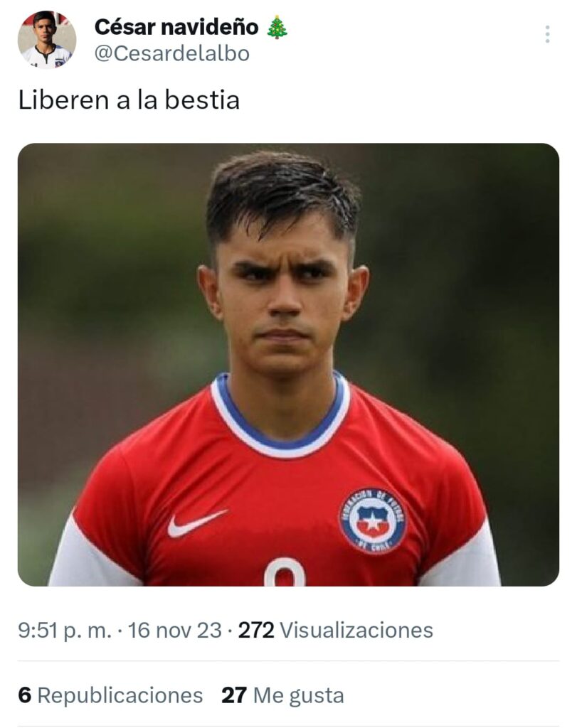Viewport: 577px width, 728px height.
Task: Open the display name César navideño
Action: point(176,27)
